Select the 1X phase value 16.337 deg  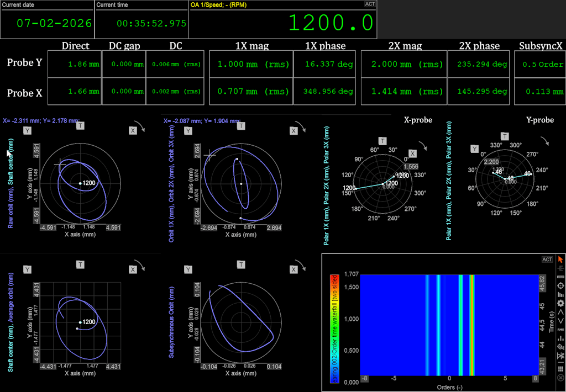coord(329,65)
